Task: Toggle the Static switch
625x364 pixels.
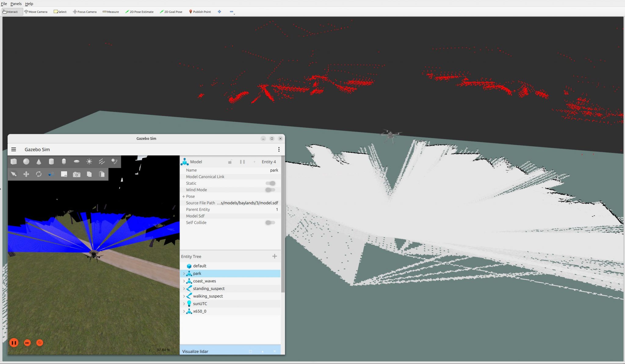Action: (x=270, y=183)
